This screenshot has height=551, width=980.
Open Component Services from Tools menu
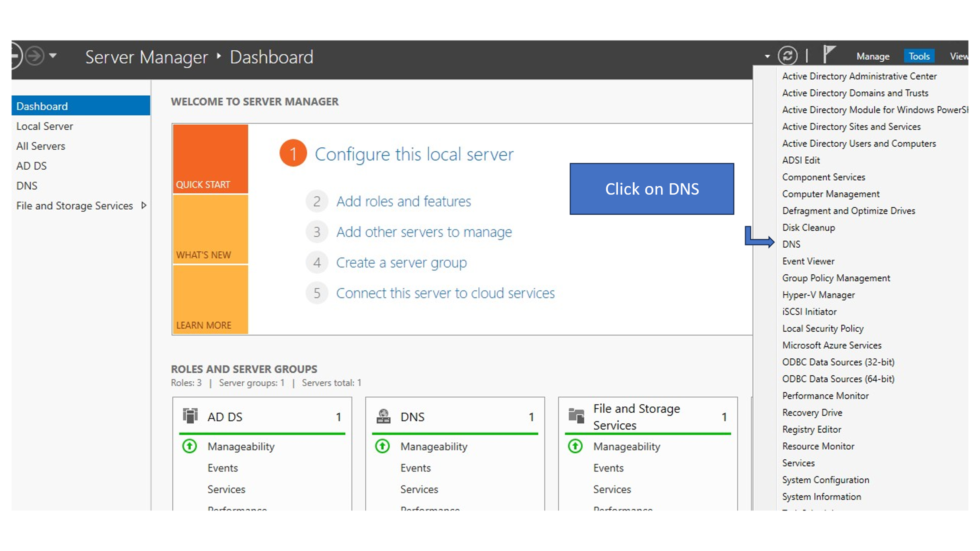pos(823,177)
